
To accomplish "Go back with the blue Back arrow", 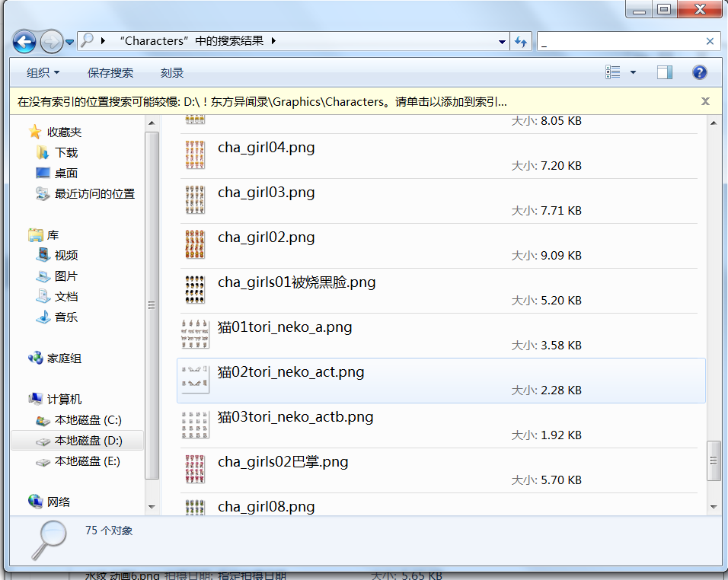I will pos(24,42).
